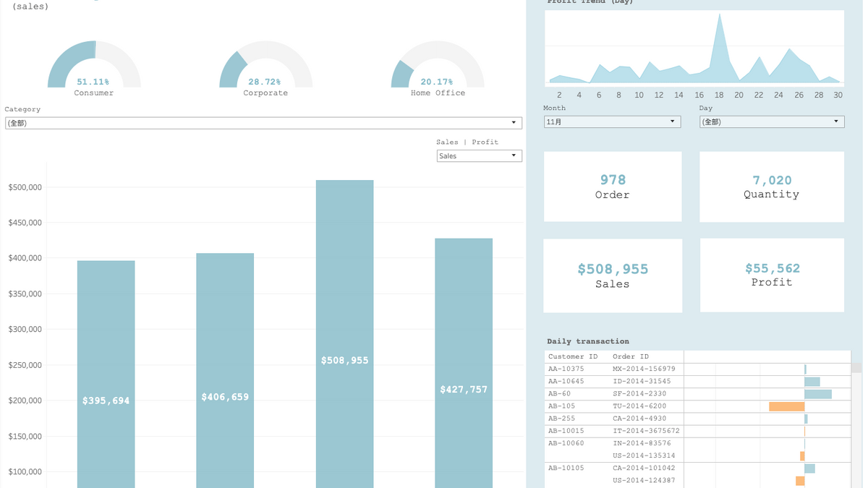Click the 7,020 Quantity card
The image size is (868, 488).
tap(772, 187)
